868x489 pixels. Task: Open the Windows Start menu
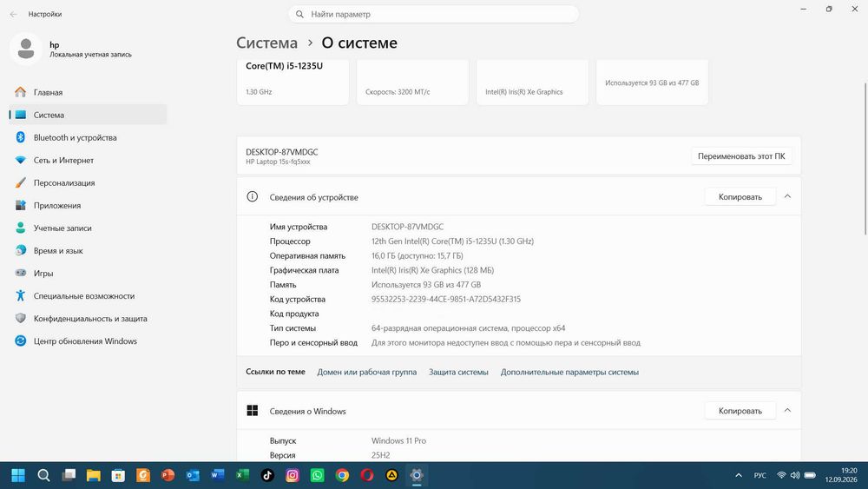coord(18,475)
